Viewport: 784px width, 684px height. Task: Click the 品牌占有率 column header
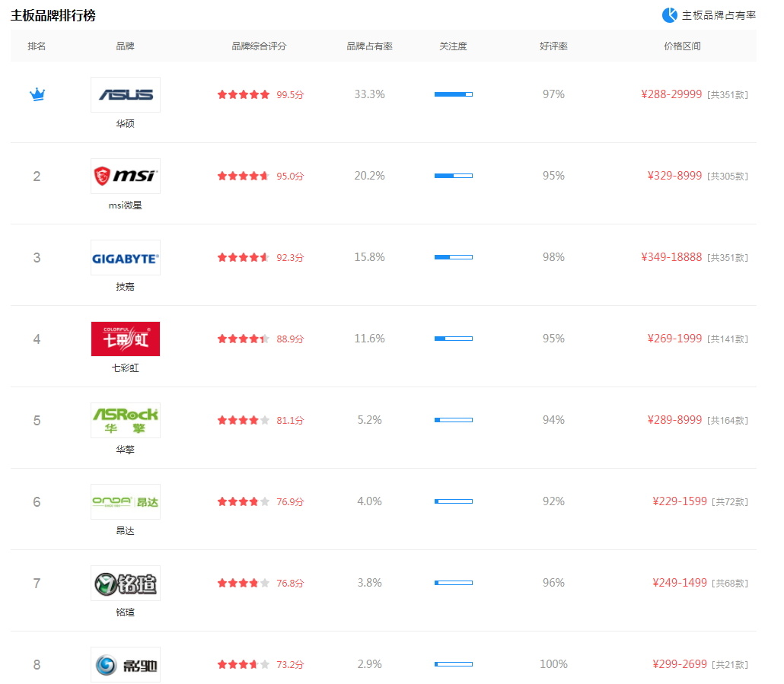pos(369,46)
